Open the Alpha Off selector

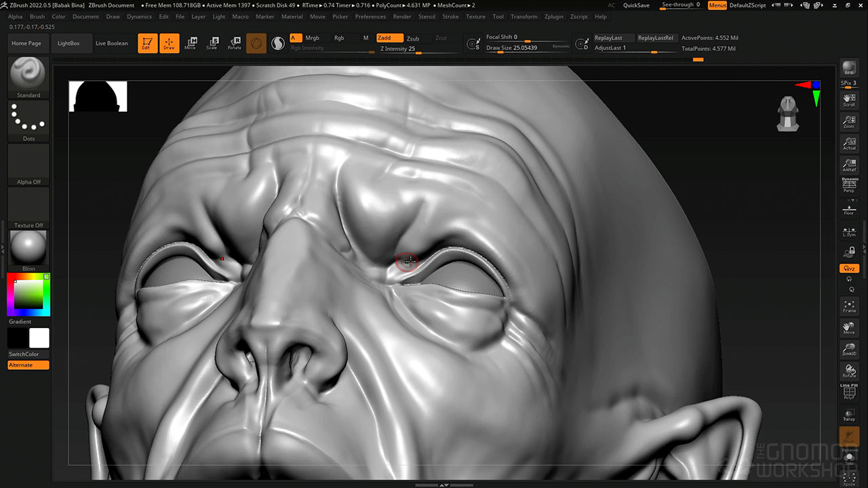click(28, 164)
